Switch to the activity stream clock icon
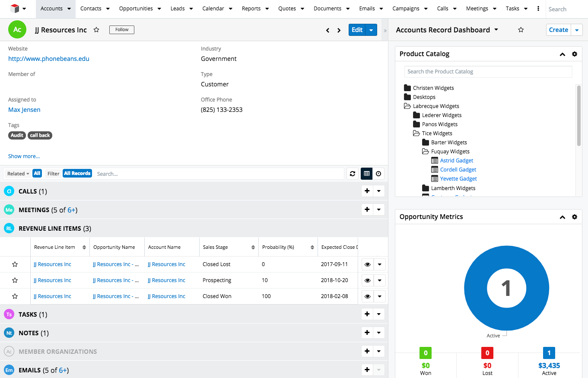 (x=378, y=174)
